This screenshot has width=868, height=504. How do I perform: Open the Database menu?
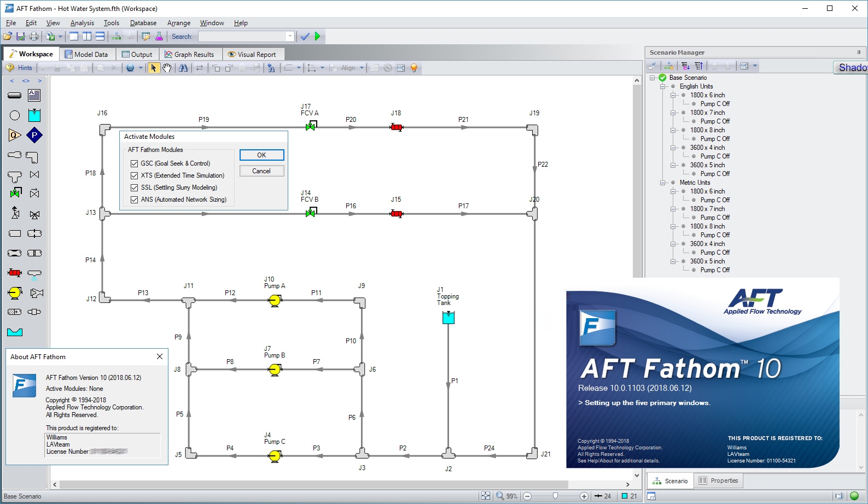[x=143, y=23]
